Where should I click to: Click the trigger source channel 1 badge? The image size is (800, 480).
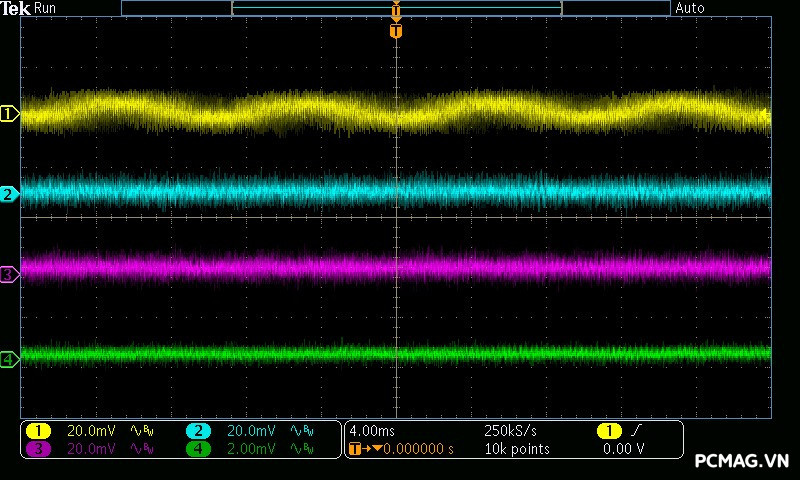click(608, 431)
